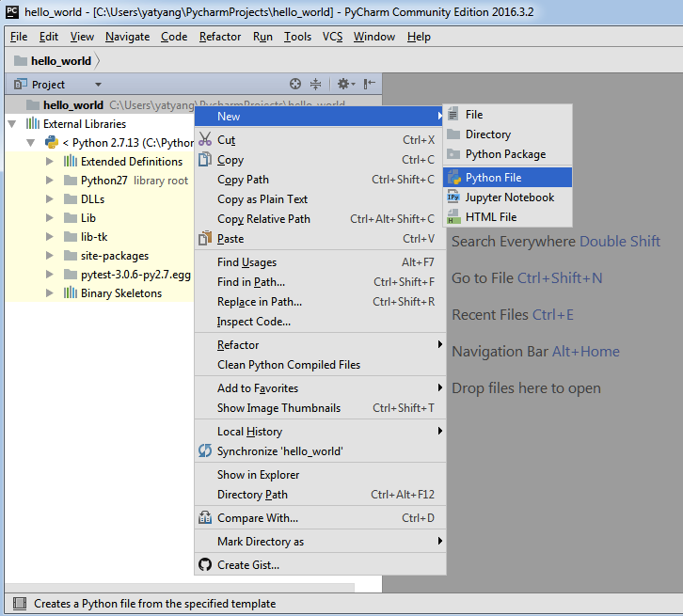Collapse the Python 2.7.13 node
This screenshot has height=616, width=683.
pos(30,143)
